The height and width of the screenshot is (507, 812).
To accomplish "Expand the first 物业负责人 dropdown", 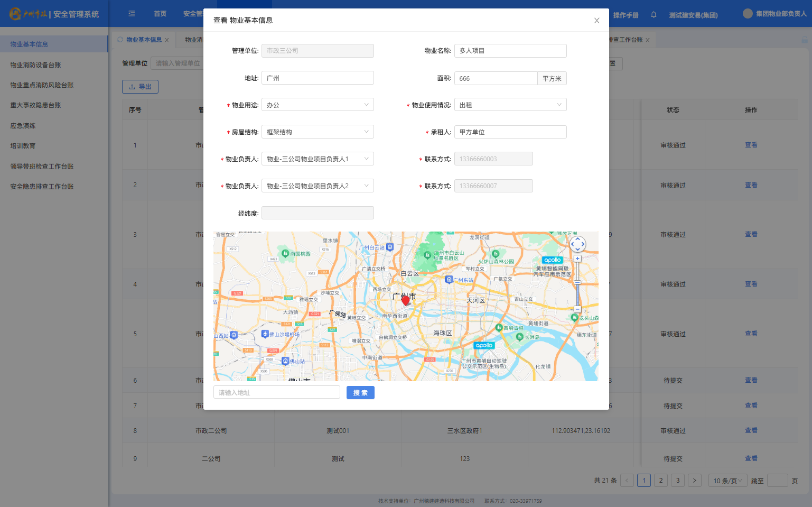I will 318,159.
